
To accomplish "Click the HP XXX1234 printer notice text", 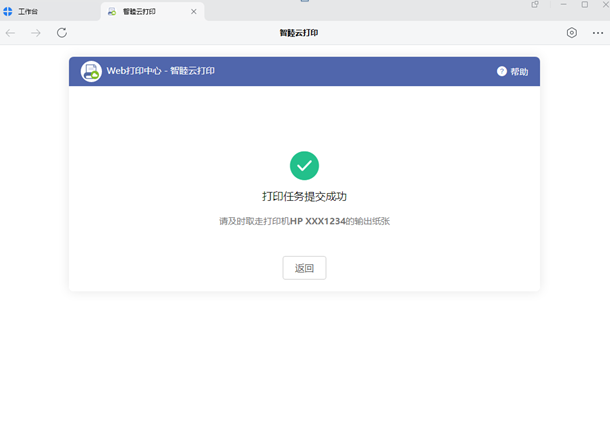I will [x=304, y=221].
